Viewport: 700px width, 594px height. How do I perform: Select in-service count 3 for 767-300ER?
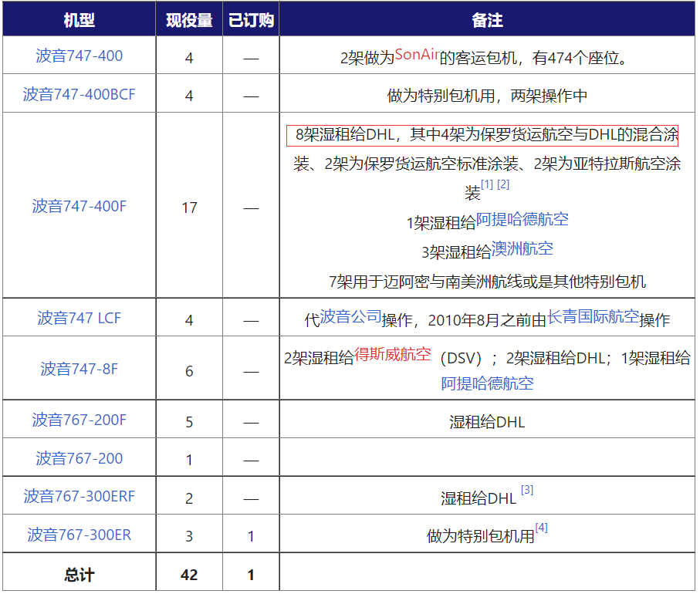(189, 536)
